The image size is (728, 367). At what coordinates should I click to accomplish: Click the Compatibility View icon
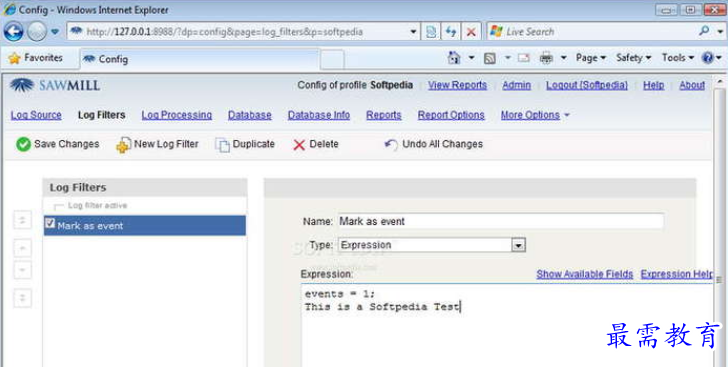coord(431,32)
